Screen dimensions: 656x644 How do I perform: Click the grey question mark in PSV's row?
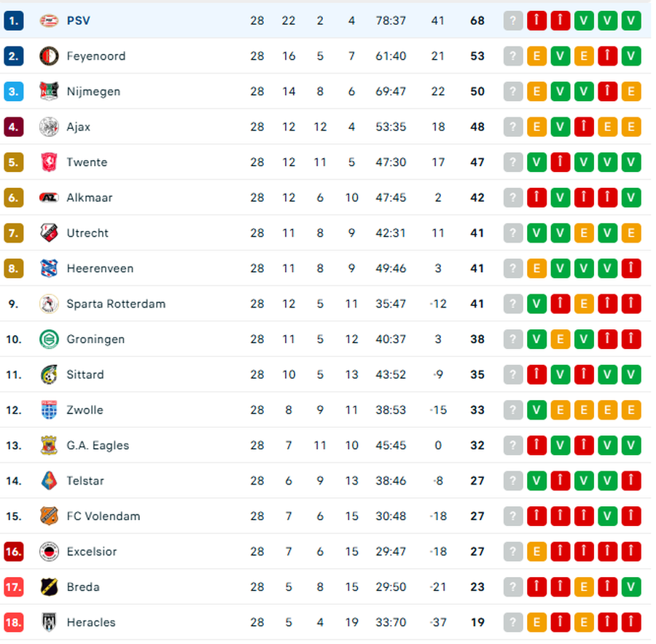[x=513, y=20]
